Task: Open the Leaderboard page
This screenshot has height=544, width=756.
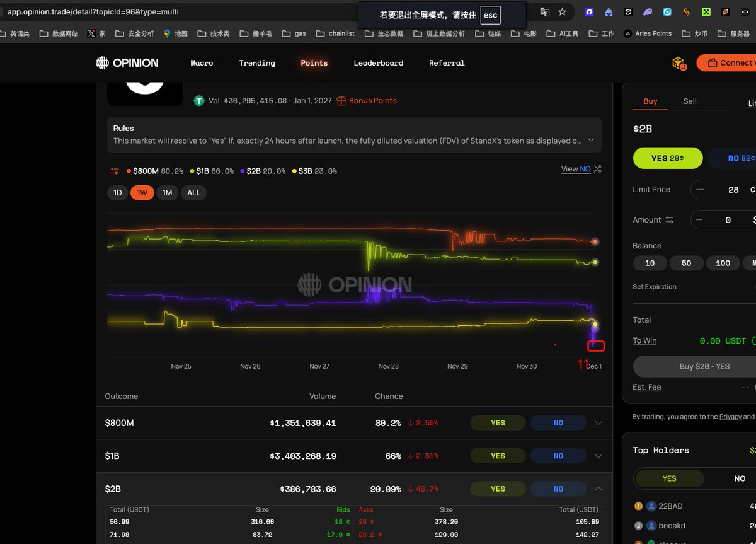Action: (x=378, y=63)
